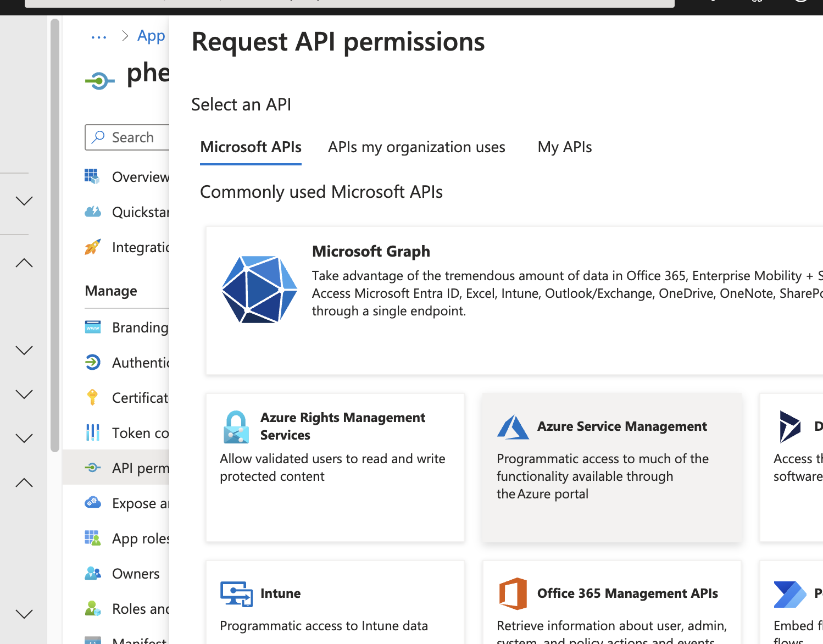This screenshot has width=823, height=644.
Task: Click the Intune monitor icon
Action: (x=236, y=594)
